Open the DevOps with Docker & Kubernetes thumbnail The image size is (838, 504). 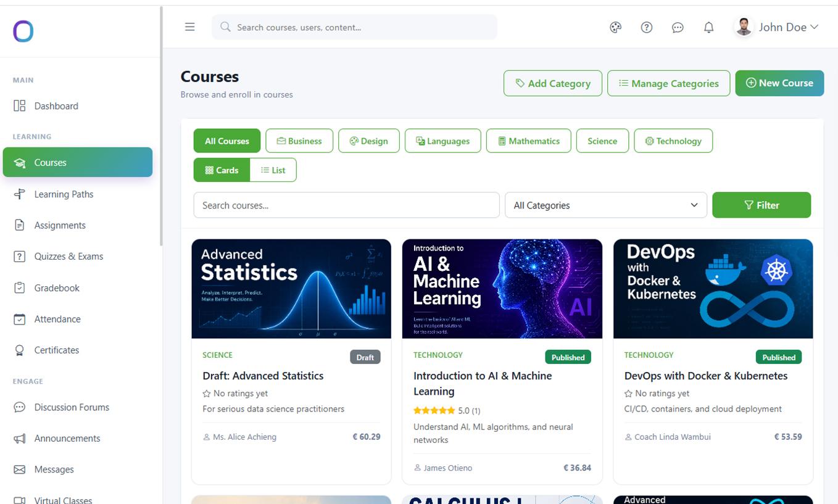click(713, 289)
